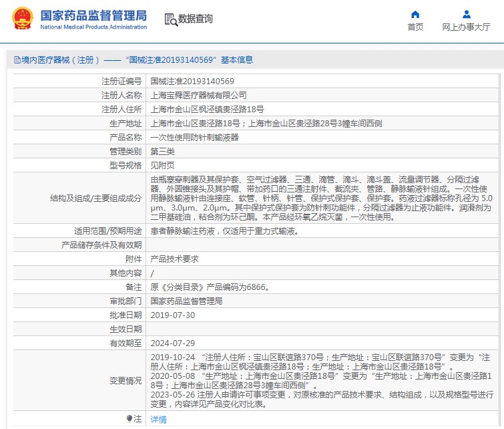This screenshot has height=429, width=504.
Task: Click National Medical Products Administration subtitle
Action: coord(93,27)
